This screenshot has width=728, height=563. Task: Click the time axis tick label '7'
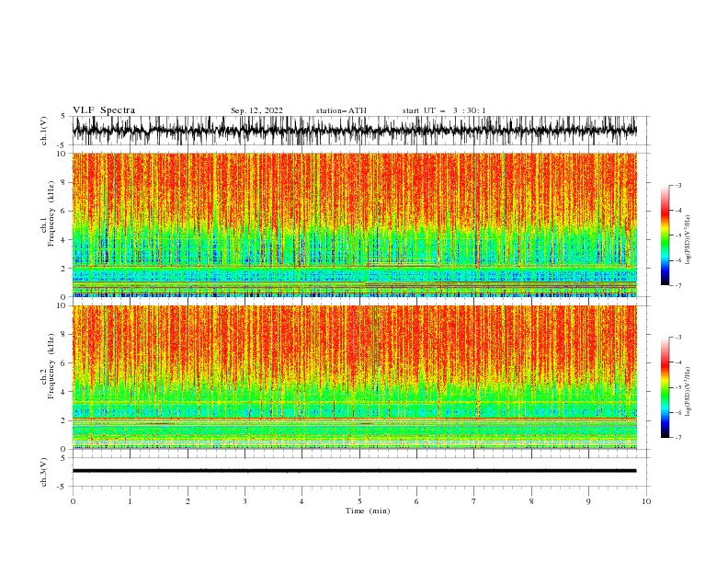point(474,501)
